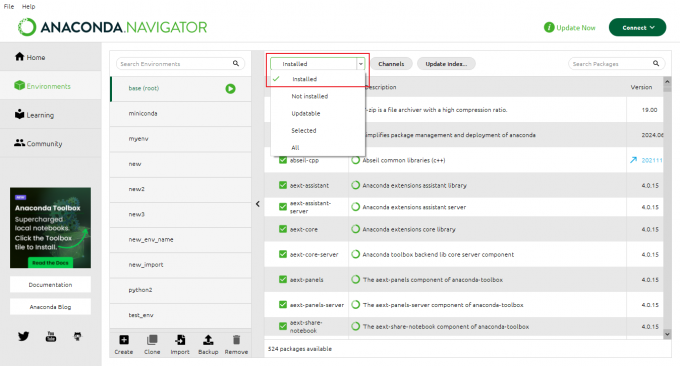Click the Clone environment icon
Viewport: 680px width, 366px height.
coord(152,340)
